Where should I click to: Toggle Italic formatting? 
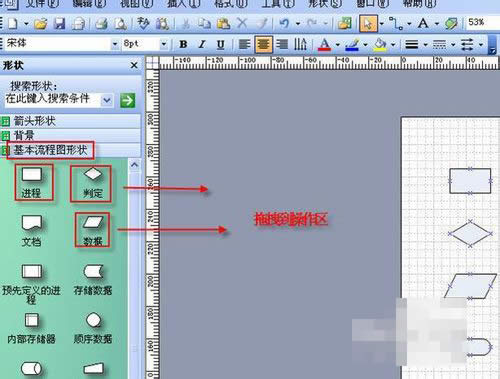coord(201,44)
